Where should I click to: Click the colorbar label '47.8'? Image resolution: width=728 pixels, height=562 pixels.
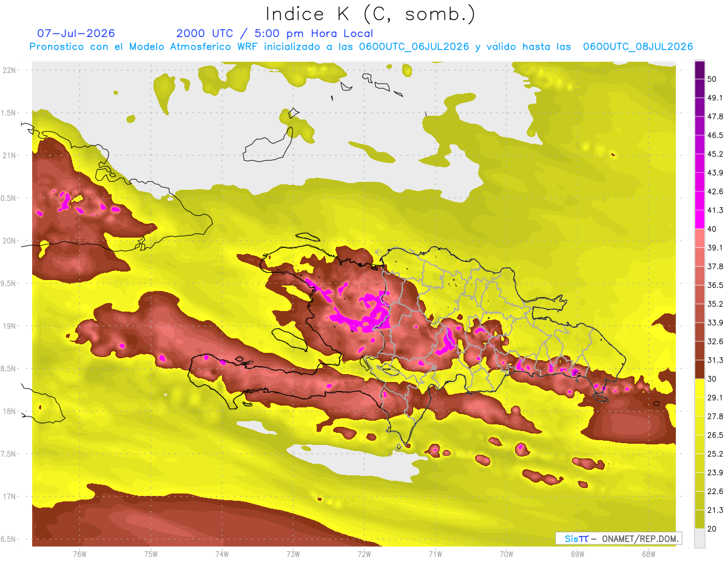pos(715,116)
